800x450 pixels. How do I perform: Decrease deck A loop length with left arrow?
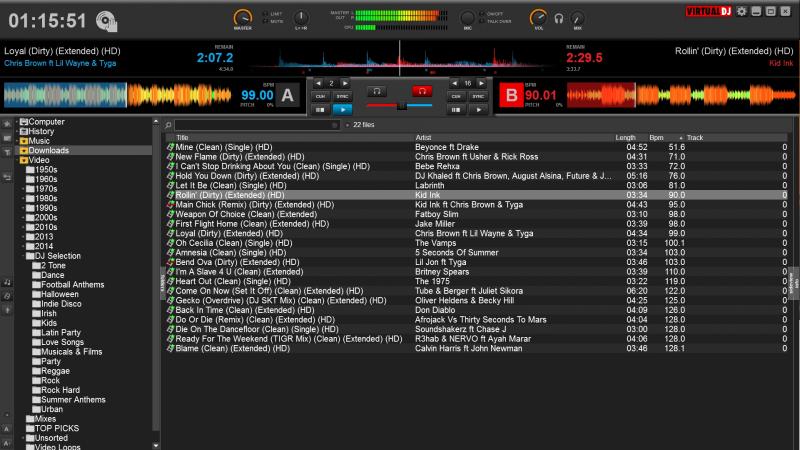click(x=318, y=83)
